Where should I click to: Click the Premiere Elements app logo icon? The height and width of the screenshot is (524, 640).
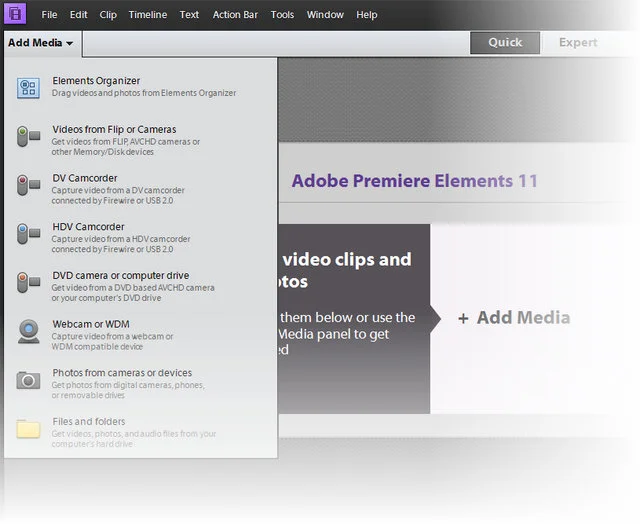point(15,13)
